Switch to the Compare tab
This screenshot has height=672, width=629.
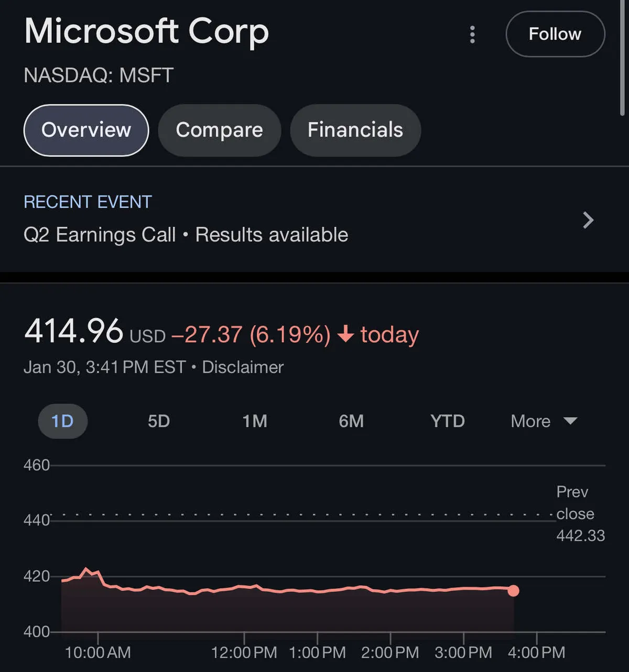[x=219, y=130]
